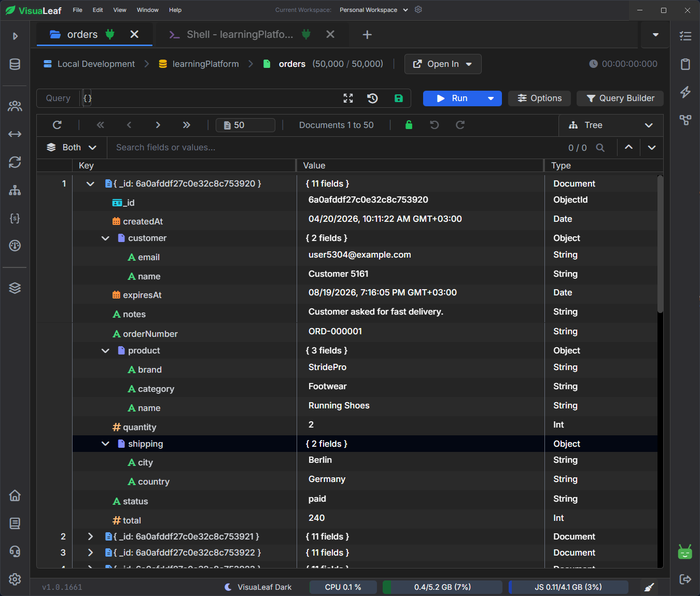Click the stacked layers sidebar icon
Screen dimensions: 700x596
15,288
